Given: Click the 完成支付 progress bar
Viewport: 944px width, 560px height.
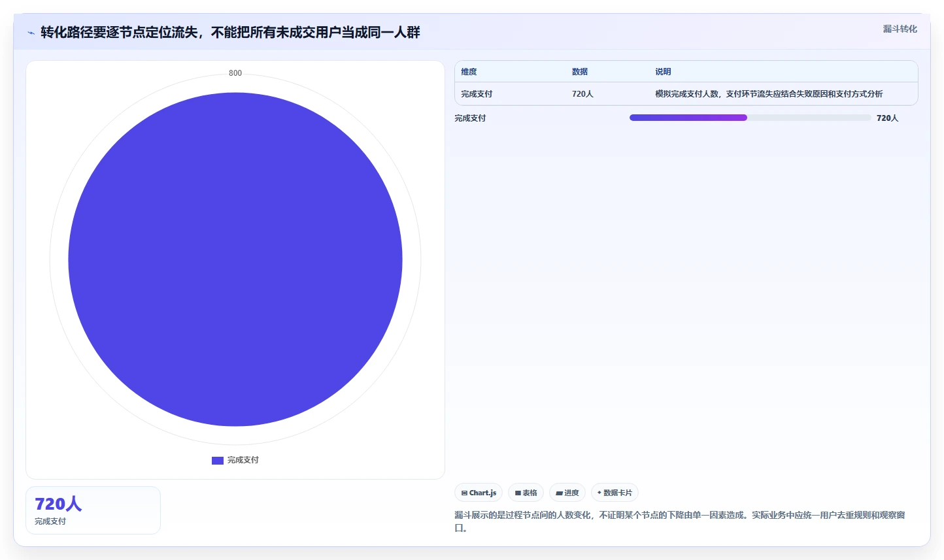Looking at the screenshot, I should tap(750, 118).
